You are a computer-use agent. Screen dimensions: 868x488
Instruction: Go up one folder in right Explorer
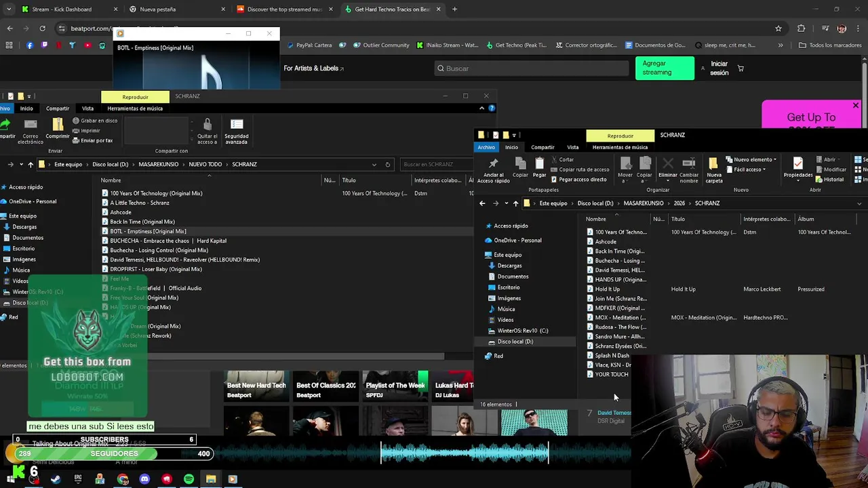tap(515, 203)
